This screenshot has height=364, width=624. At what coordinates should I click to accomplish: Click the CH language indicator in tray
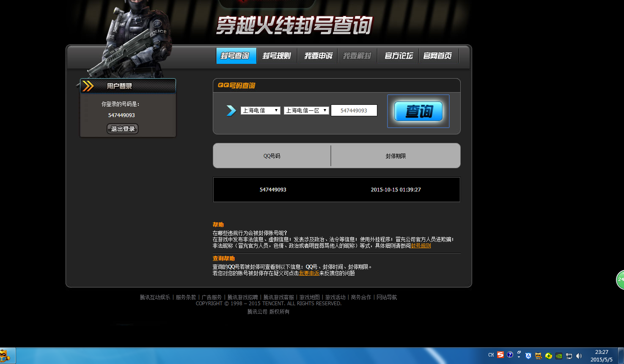491,355
